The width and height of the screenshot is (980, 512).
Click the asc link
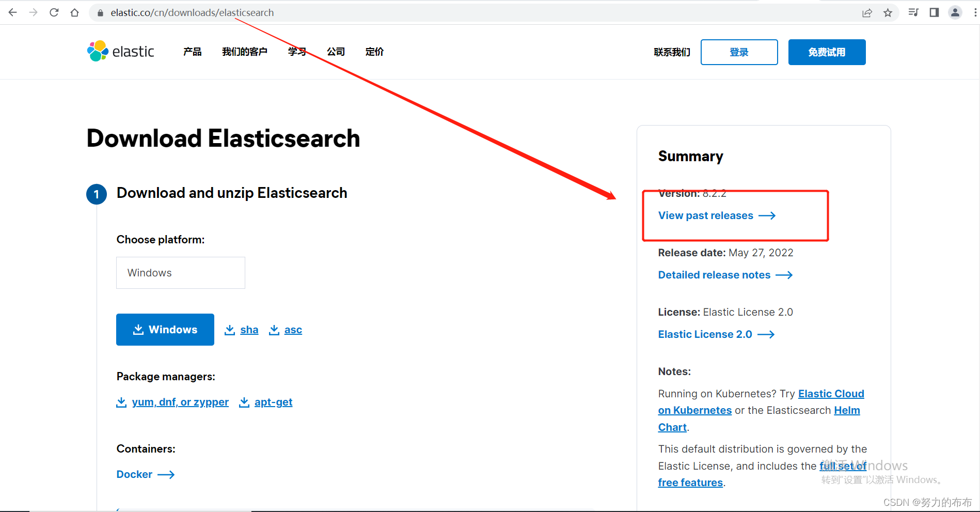293,330
